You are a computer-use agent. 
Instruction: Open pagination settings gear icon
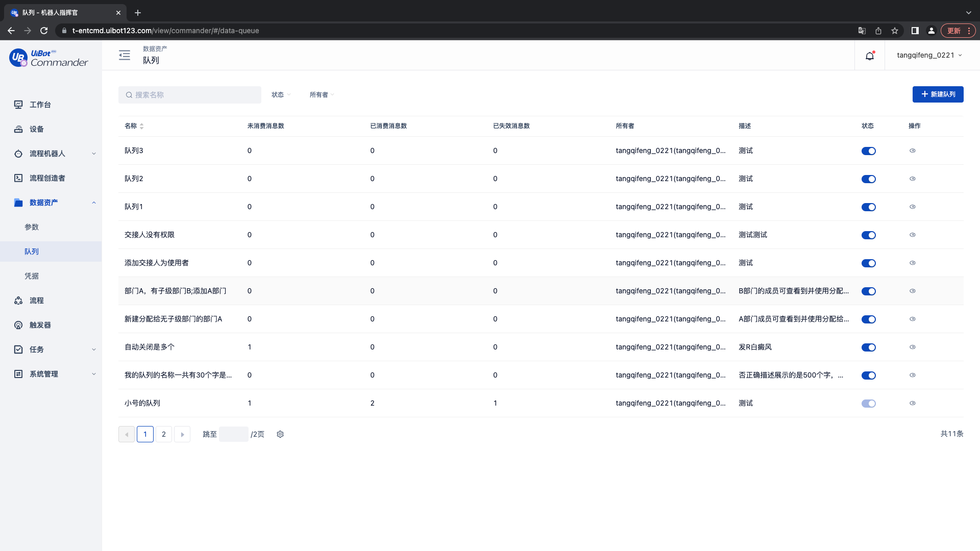click(280, 434)
